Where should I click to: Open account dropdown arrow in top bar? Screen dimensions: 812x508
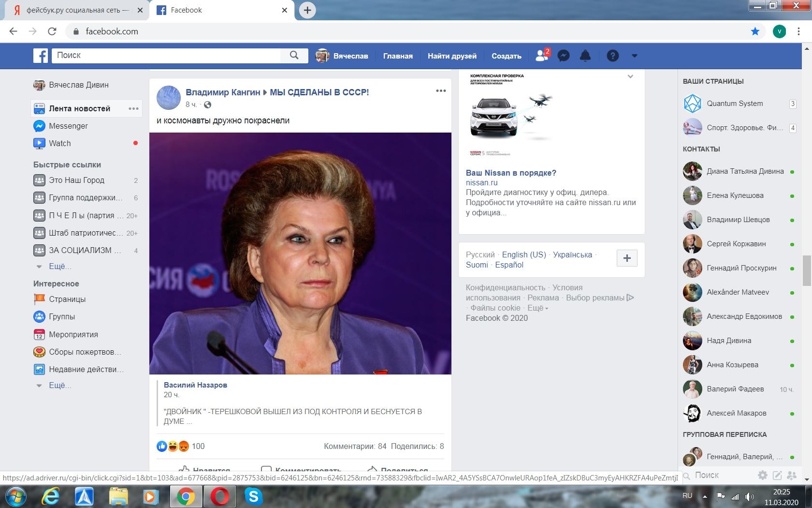[x=635, y=56]
